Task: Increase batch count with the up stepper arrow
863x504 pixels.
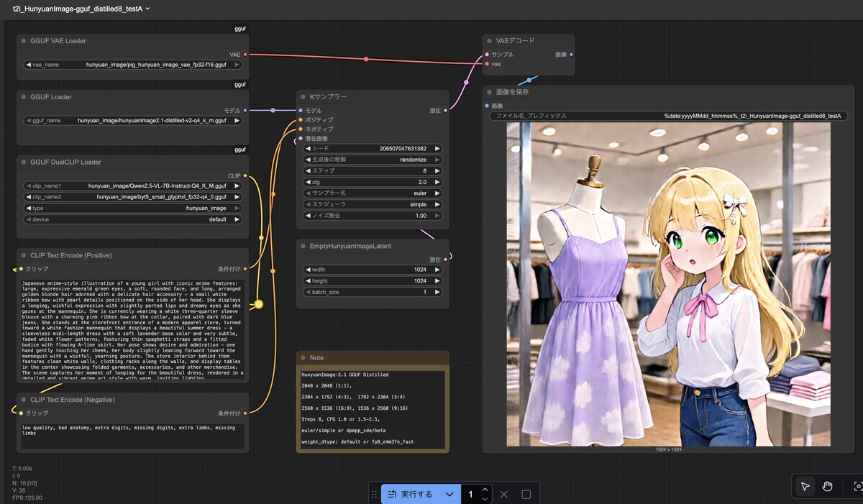Action: 485,489
